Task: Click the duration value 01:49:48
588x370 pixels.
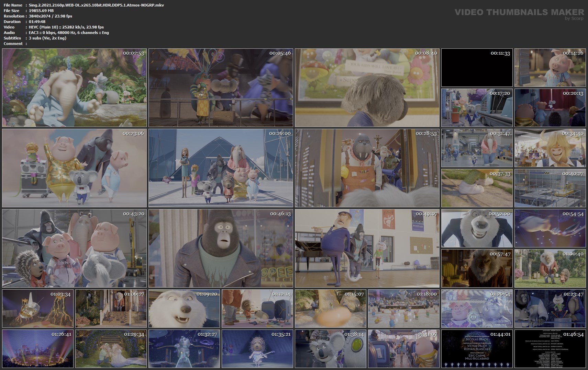Action: [37, 22]
